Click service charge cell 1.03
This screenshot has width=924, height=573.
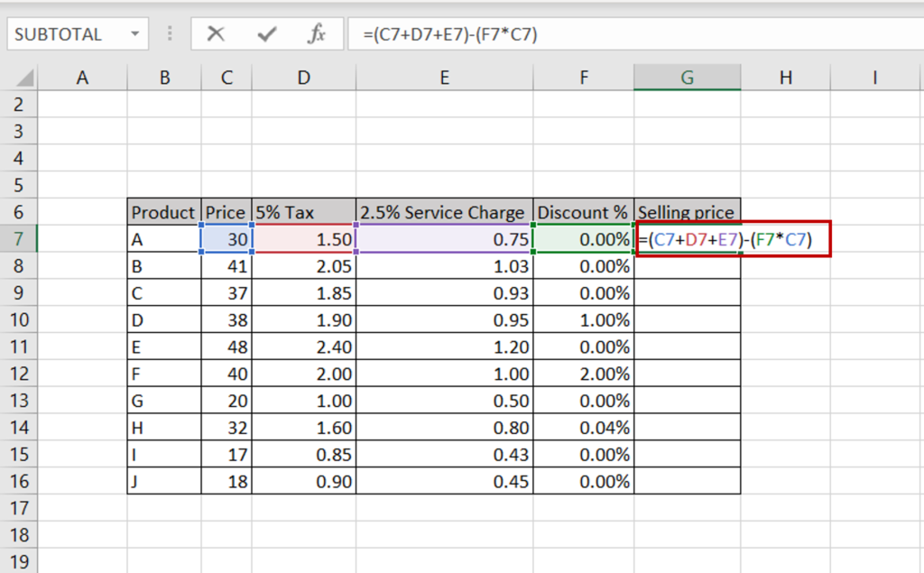click(x=444, y=266)
